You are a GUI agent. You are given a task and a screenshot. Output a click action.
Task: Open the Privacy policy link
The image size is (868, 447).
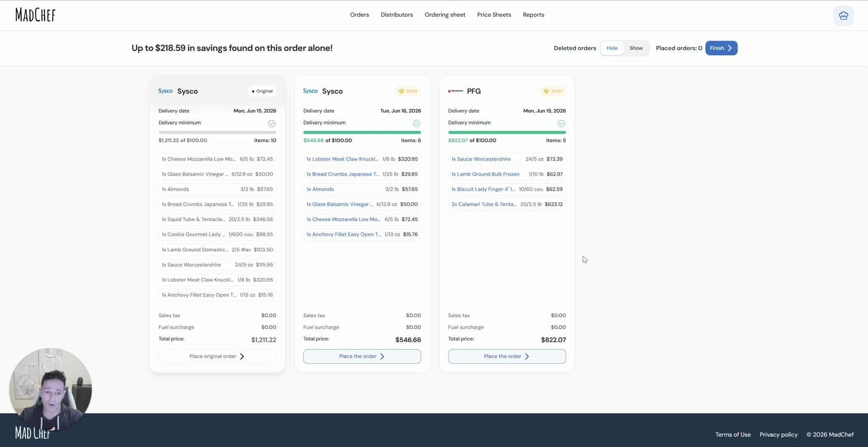pos(778,435)
